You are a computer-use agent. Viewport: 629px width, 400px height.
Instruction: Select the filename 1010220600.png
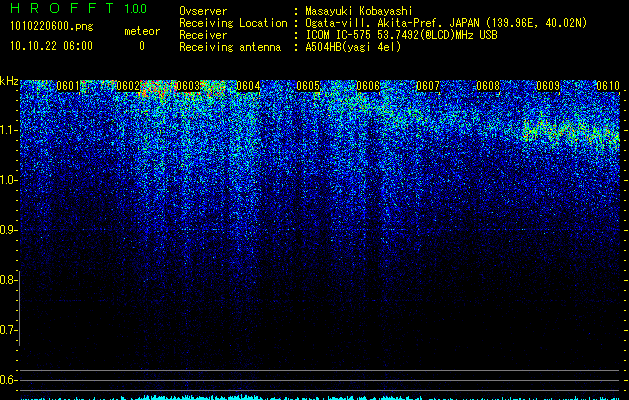52,27
